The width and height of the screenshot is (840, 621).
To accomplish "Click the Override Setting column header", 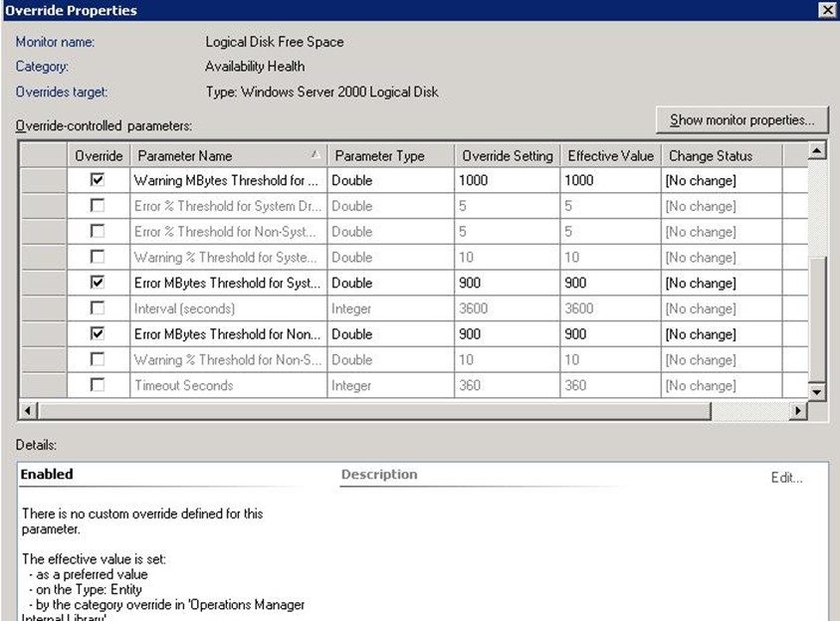I will [507, 155].
